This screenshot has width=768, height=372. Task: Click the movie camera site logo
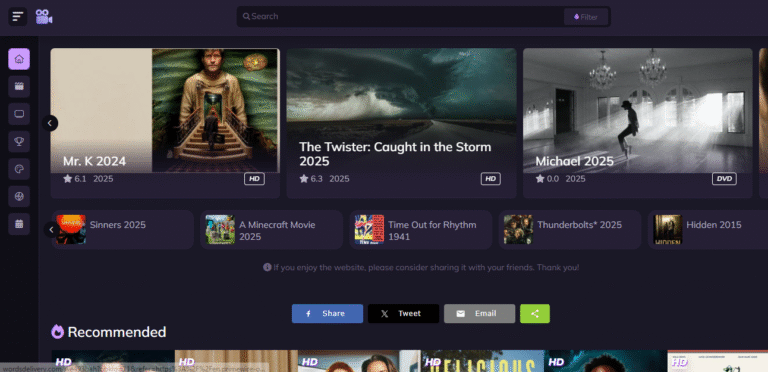pos(44,17)
